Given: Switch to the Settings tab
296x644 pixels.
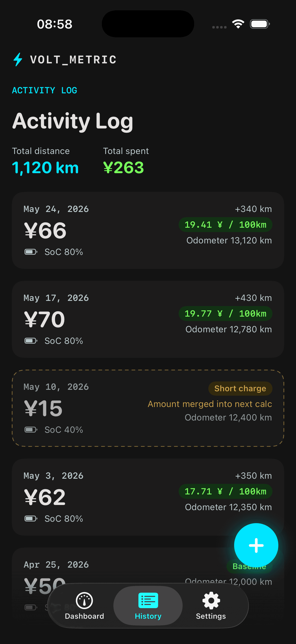Looking at the screenshot, I should click(211, 605).
